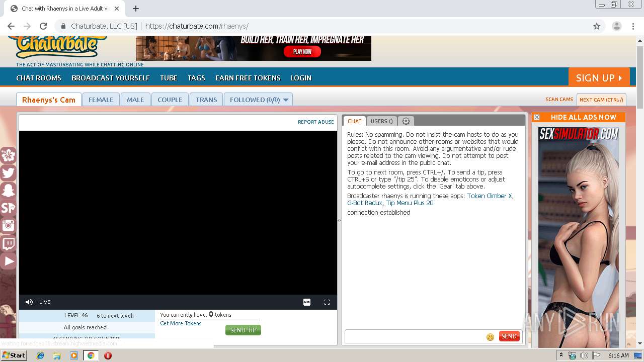Click the page vertical scrollbar down arrow
644x362 pixels.
coord(640,343)
